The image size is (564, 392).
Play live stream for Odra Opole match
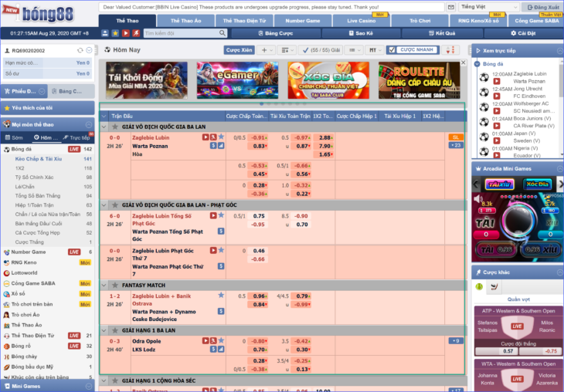pyautogui.click(x=206, y=340)
